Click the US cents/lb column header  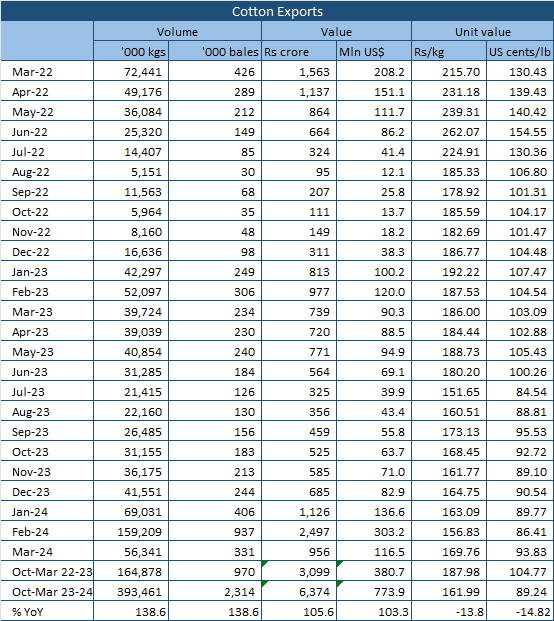[x=520, y=51]
